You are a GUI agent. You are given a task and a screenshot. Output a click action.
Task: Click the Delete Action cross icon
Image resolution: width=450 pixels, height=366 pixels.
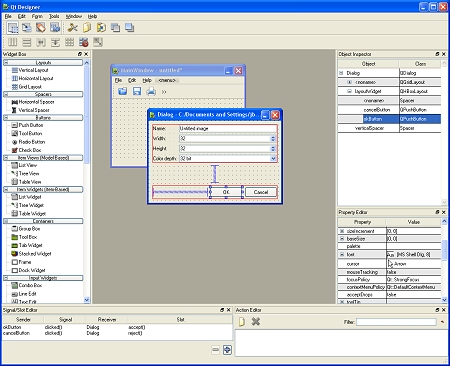tap(256, 322)
